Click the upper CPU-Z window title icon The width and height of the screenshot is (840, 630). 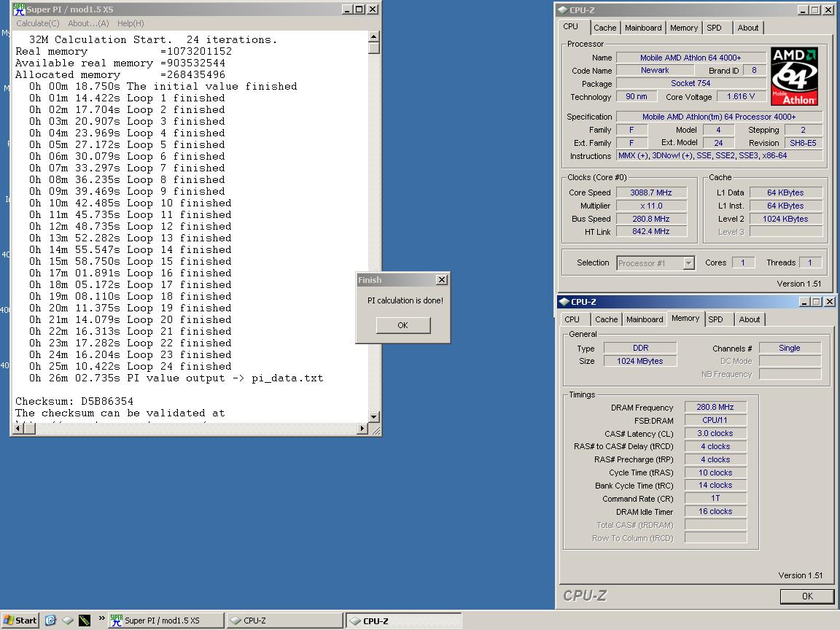tap(562, 9)
